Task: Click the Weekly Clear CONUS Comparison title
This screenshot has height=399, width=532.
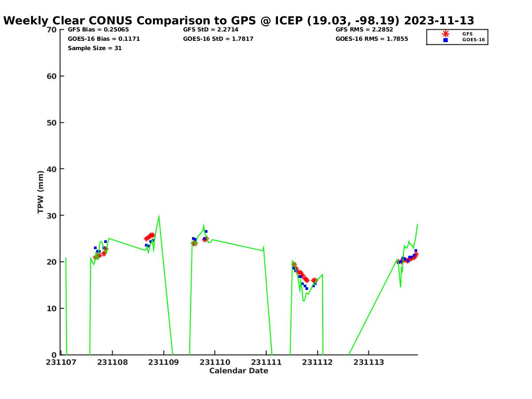Action: [239, 20]
